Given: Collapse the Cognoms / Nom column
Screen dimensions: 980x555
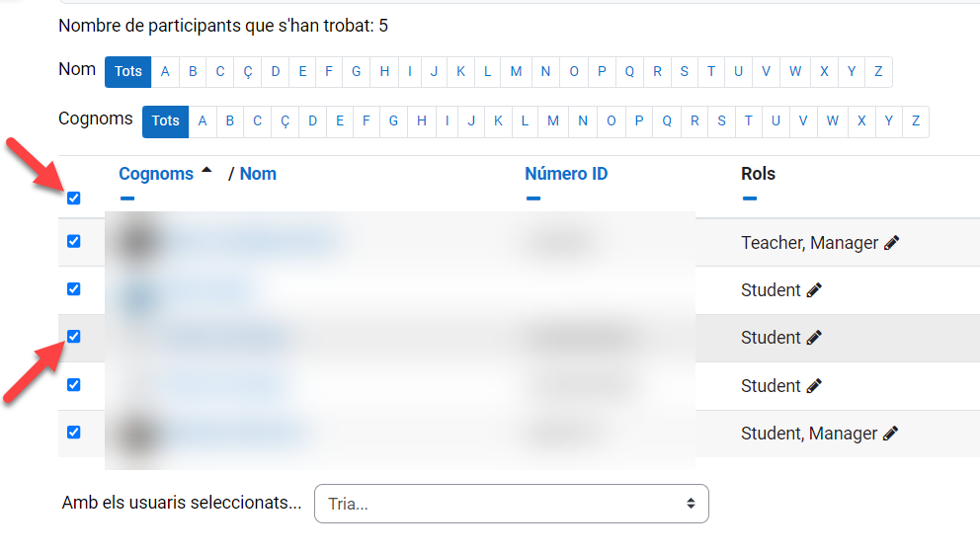Looking at the screenshot, I should coord(126,198).
